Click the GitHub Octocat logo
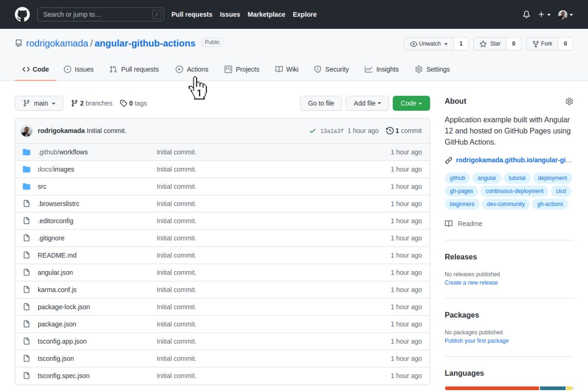This screenshot has height=392, width=588. (x=22, y=14)
